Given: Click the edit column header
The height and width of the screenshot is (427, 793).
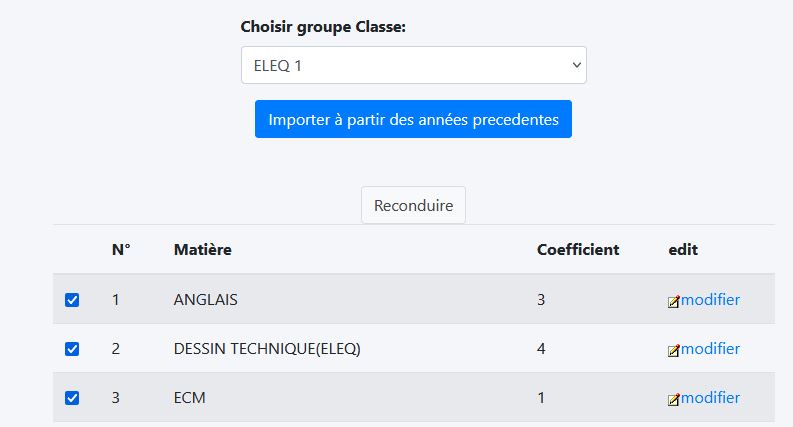Looking at the screenshot, I should [683, 249].
